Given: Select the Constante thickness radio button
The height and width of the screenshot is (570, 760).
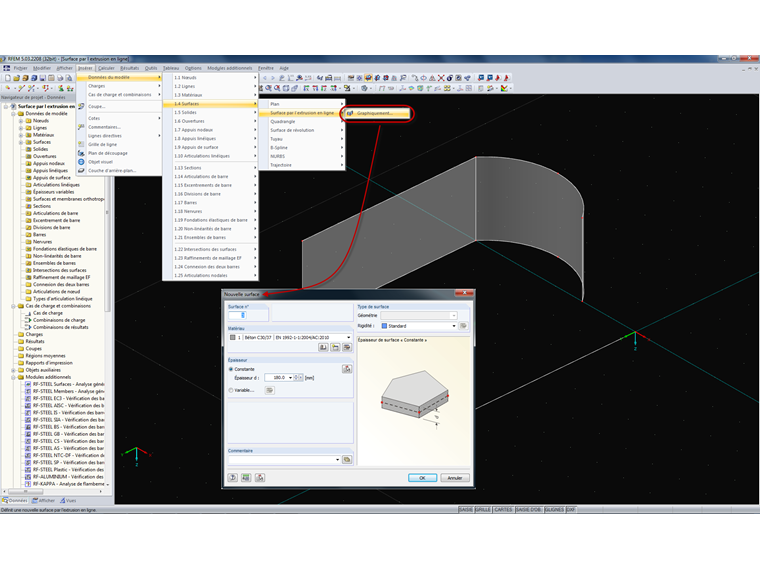Looking at the screenshot, I should click(231, 369).
